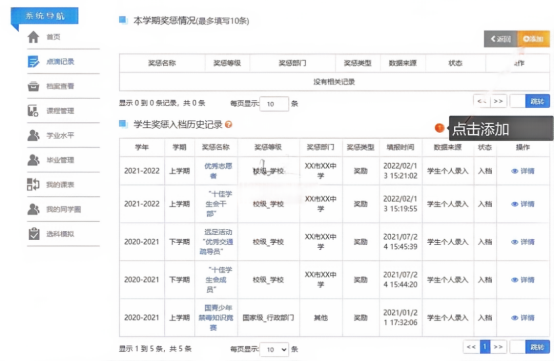
Task: Click the 学业水平 person icon
Action: (x=33, y=135)
